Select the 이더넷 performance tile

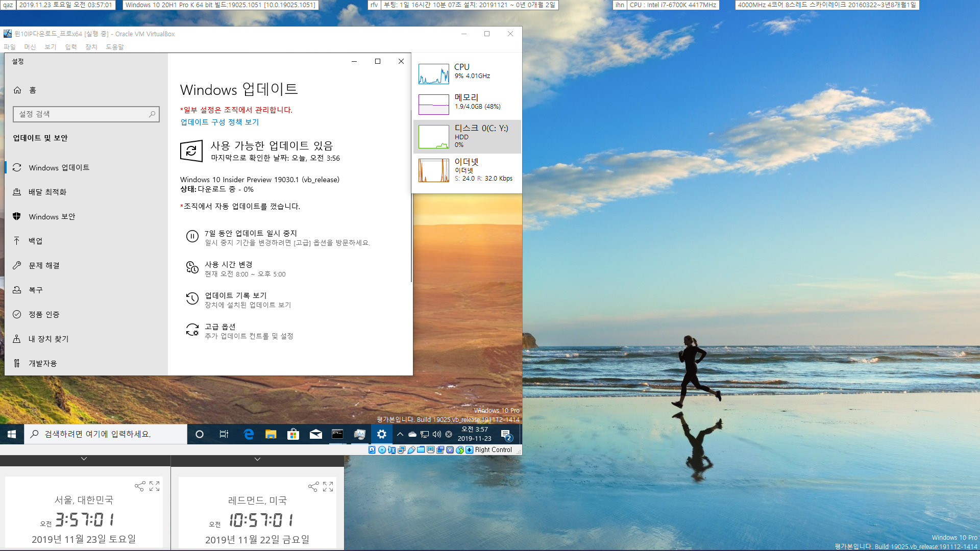[x=467, y=170]
